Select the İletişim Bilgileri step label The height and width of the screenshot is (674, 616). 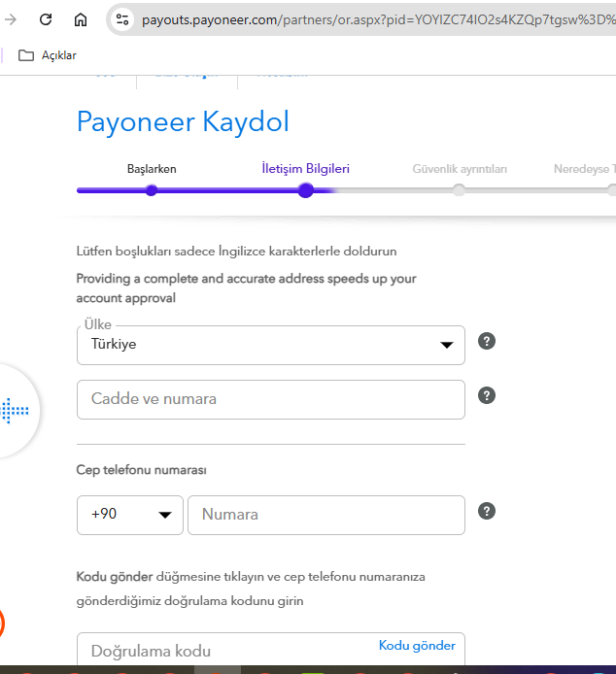[x=306, y=169]
